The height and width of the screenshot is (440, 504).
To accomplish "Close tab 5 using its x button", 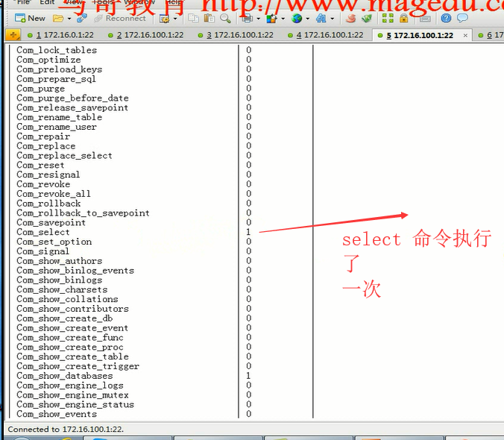I will [465, 36].
